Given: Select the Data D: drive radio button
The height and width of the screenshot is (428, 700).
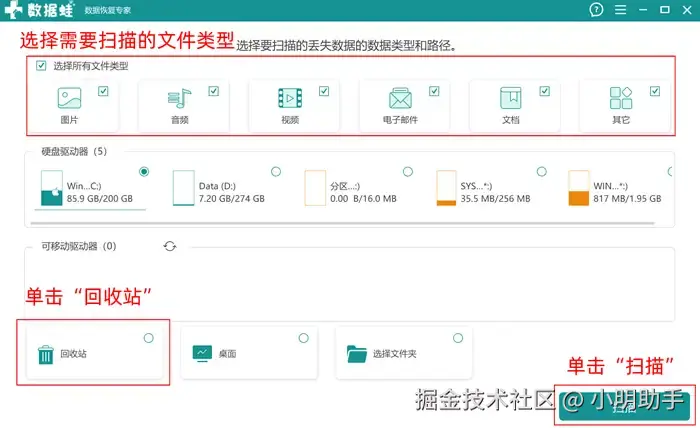Looking at the screenshot, I should pos(276,171).
